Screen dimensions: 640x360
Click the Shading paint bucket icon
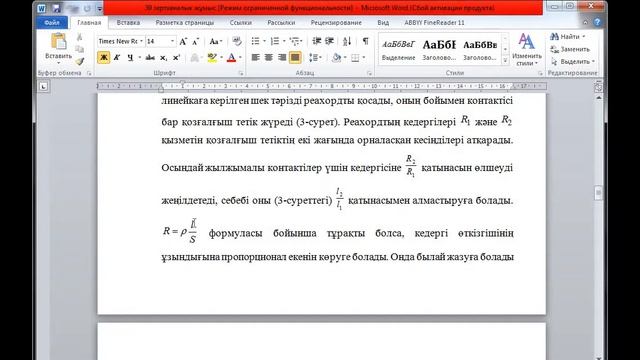click(336, 58)
